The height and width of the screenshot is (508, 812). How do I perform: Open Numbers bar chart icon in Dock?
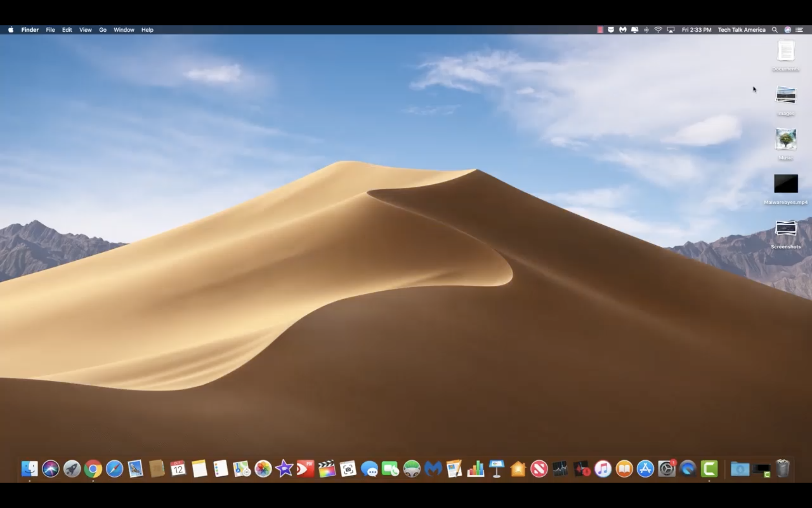(475, 469)
